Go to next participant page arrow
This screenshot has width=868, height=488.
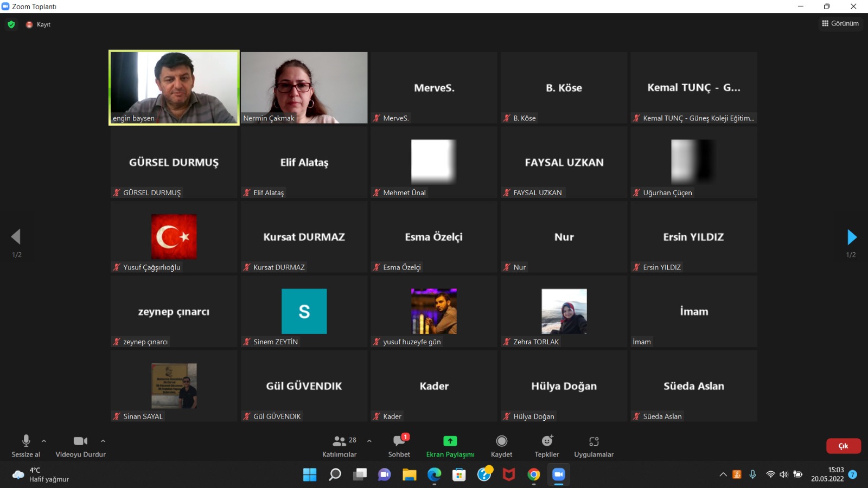tap(851, 237)
